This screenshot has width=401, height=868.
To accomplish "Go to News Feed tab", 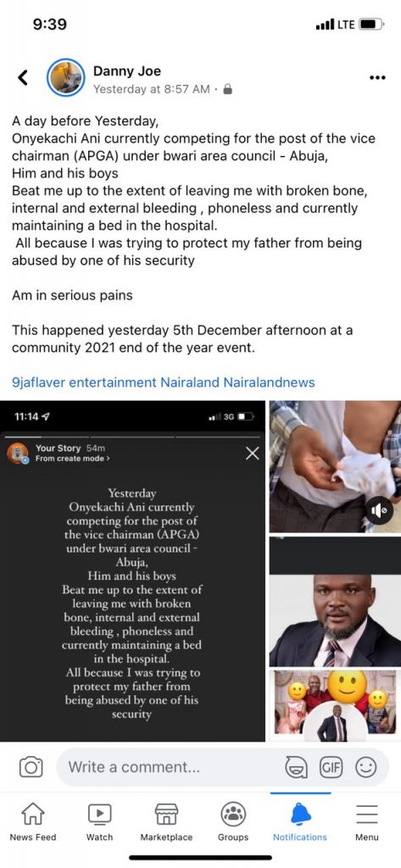I will coord(33,822).
